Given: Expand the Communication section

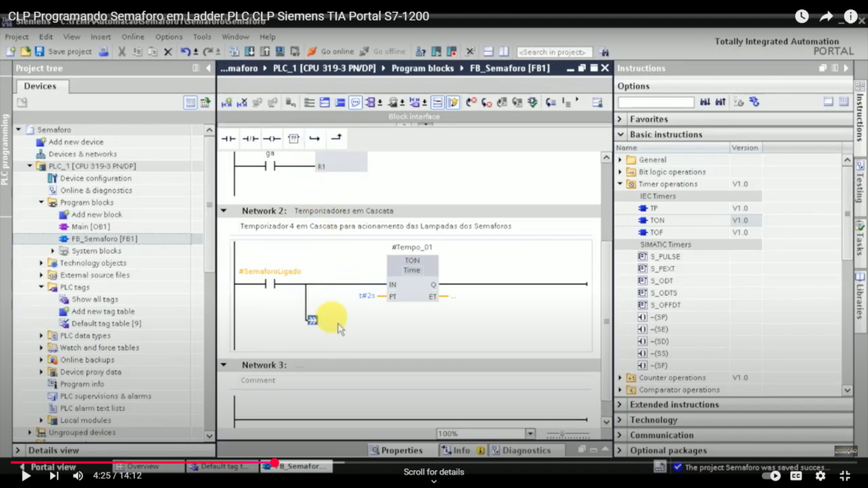Looking at the screenshot, I should click(x=620, y=435).
